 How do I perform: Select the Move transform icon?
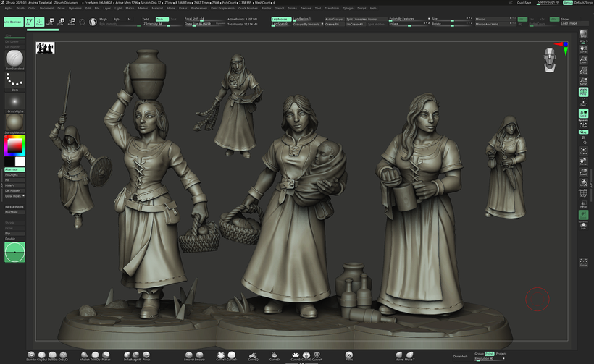[51, 22]
